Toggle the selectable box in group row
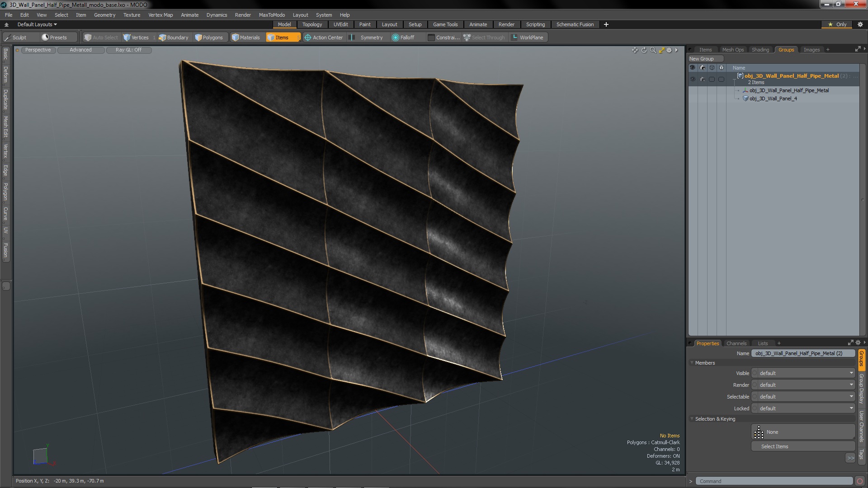 pos(712,79)
